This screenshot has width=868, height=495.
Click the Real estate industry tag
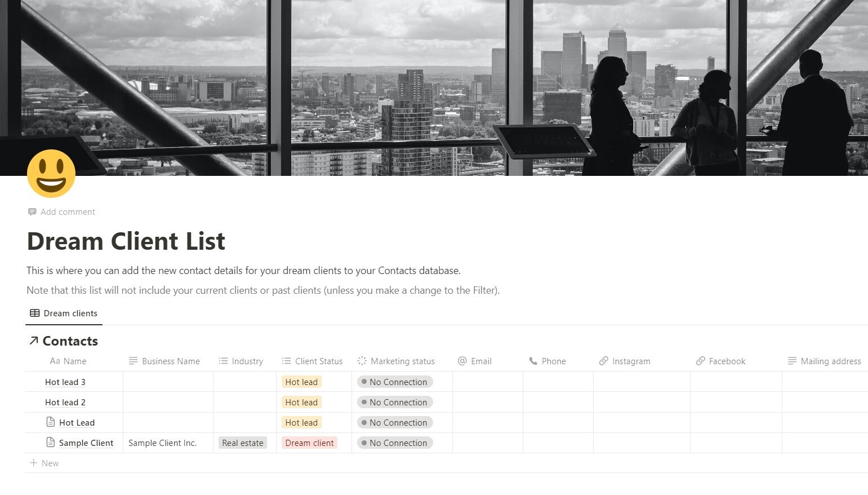tap(243, 443)
